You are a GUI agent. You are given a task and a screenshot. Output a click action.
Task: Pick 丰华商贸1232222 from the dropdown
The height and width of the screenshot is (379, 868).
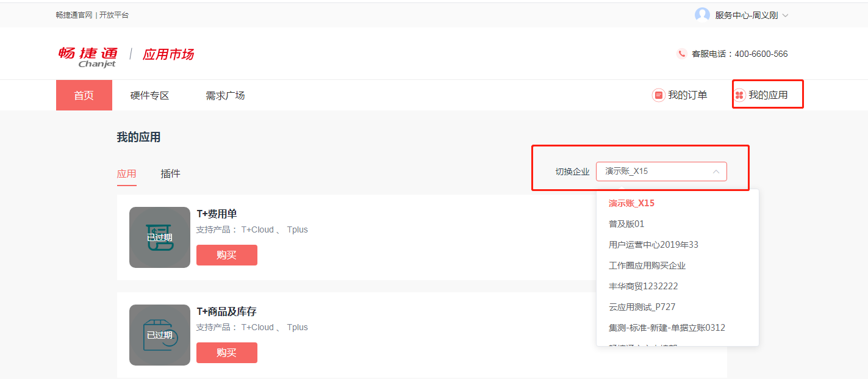coord(644,286)
